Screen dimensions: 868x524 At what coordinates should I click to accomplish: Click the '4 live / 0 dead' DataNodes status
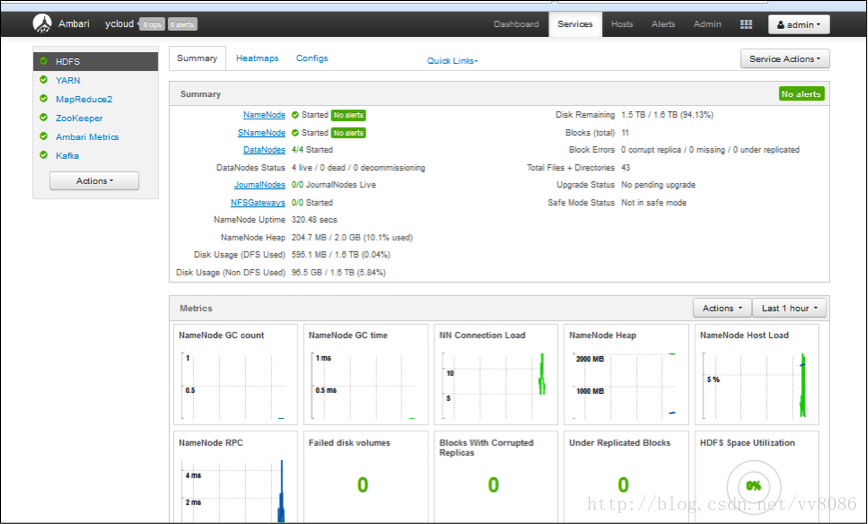(x=358, y=168)
